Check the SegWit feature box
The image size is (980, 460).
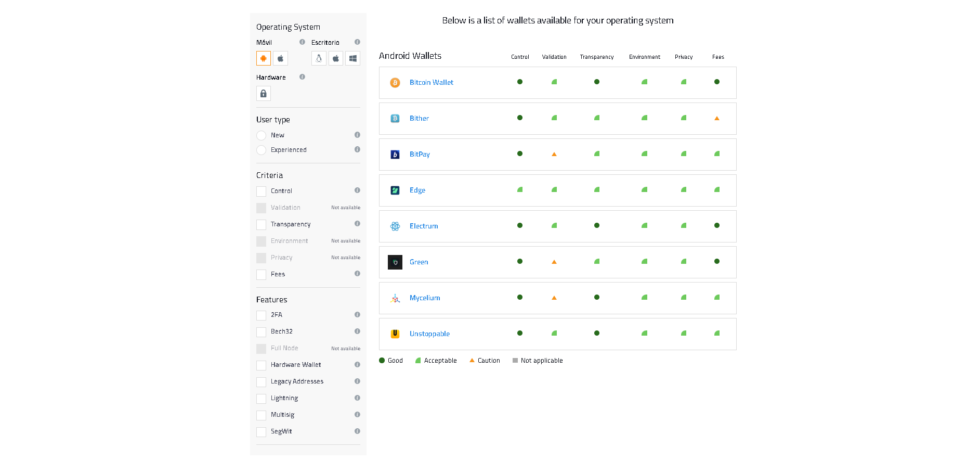262,432
